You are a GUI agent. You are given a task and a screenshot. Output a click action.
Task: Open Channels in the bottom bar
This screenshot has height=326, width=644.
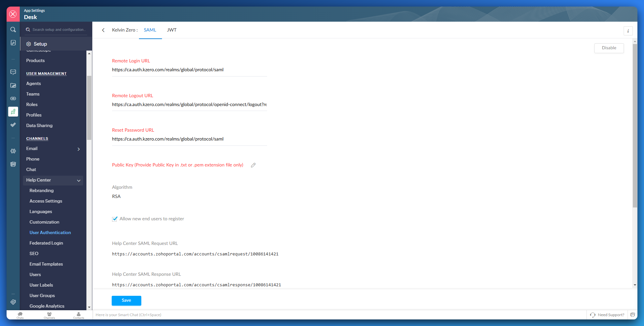49,315
